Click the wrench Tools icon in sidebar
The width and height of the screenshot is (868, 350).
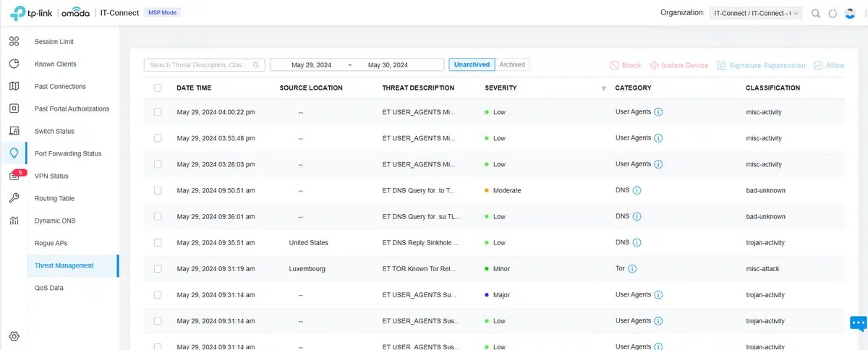[x=14, y=198]
